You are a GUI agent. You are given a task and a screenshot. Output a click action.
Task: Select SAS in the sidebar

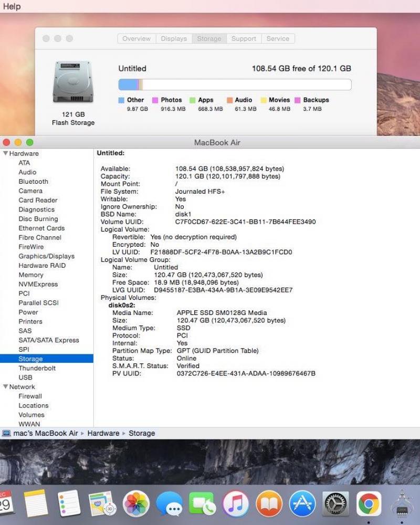click(x=25, y=331)
